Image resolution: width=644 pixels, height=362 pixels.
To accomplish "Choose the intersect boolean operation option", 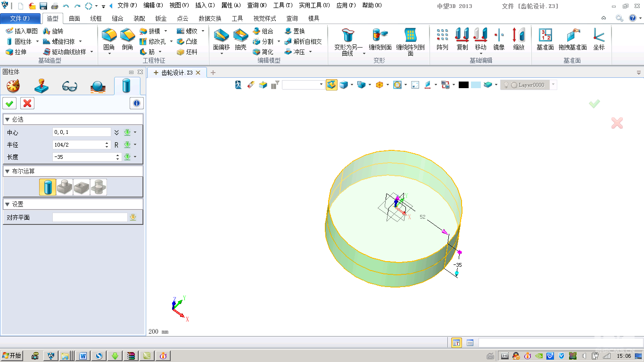I will coord(99,187).
